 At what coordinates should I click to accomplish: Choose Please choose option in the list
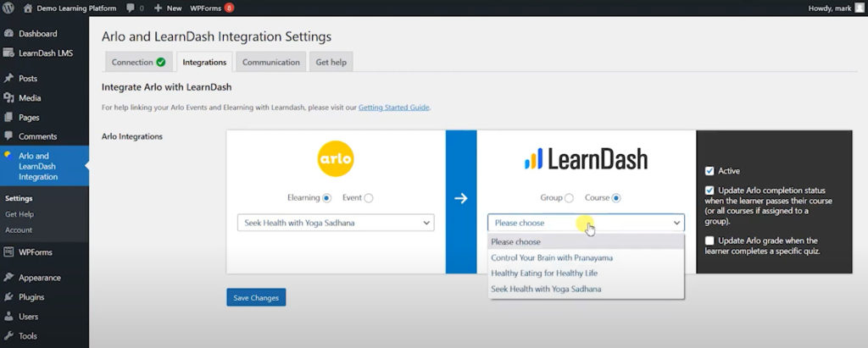(586, 242)
